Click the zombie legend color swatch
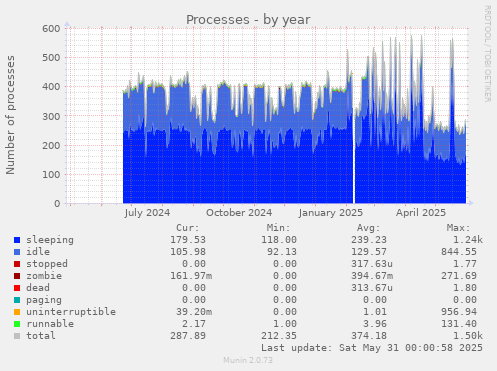The image size is (497, 371). pos(17,276)
